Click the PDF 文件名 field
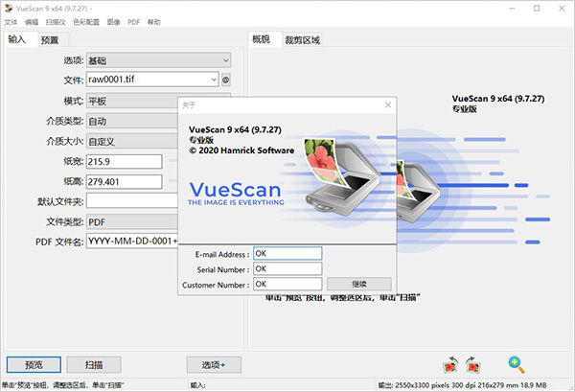The height and width of the screenshot is (392, 575). [x=132, y=241]
